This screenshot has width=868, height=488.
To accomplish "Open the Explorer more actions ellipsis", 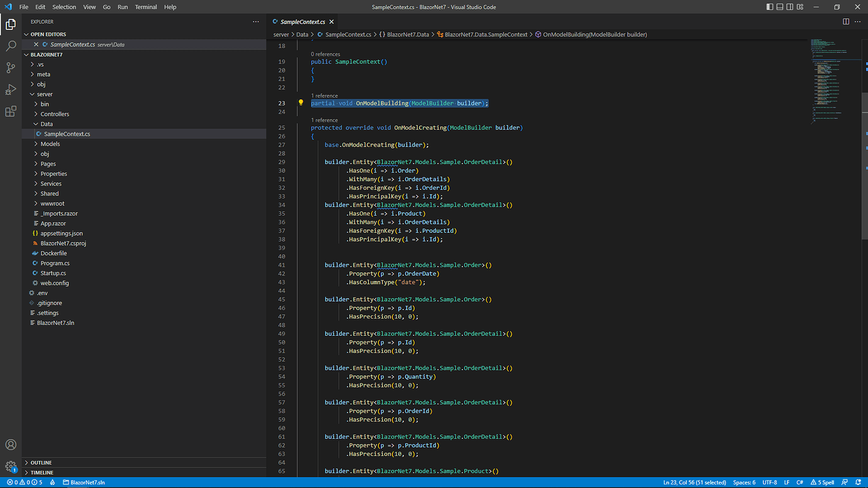I will (x=255, y=21).
